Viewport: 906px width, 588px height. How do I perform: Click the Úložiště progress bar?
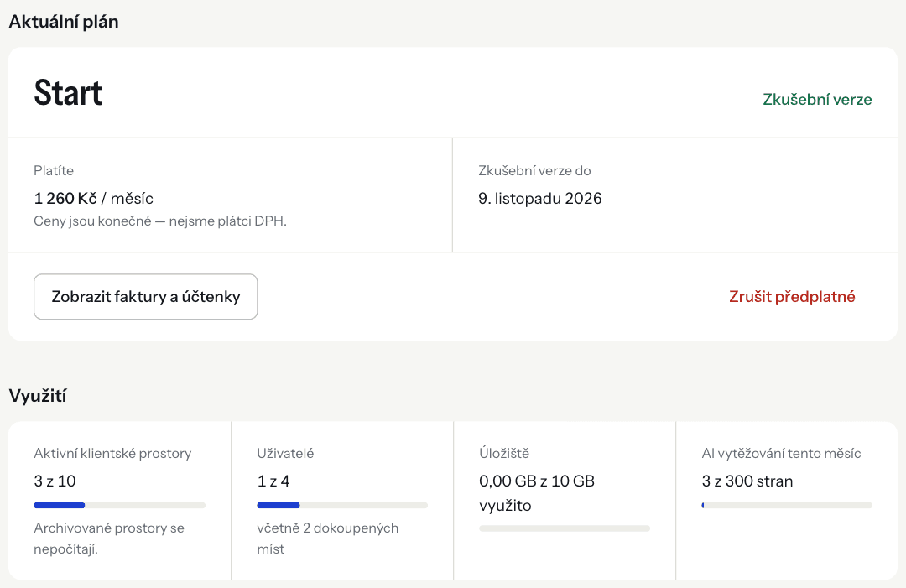pyautogui.click(x=565, y=528)
